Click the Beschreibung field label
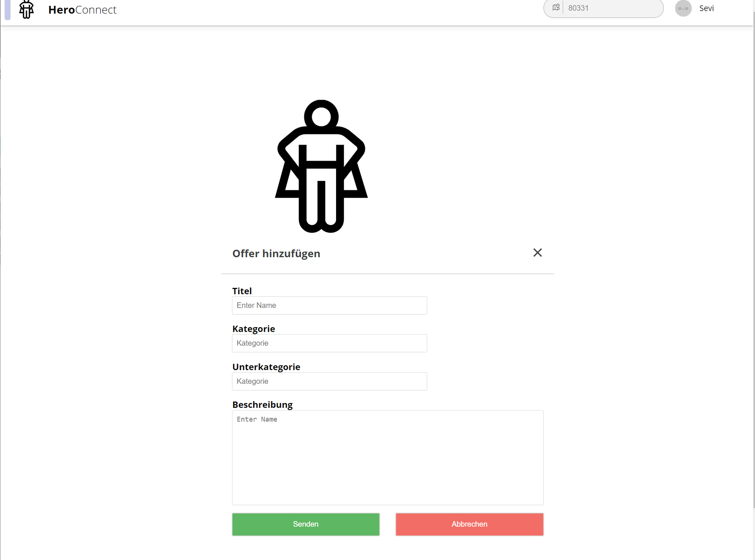 click(262, 405)
